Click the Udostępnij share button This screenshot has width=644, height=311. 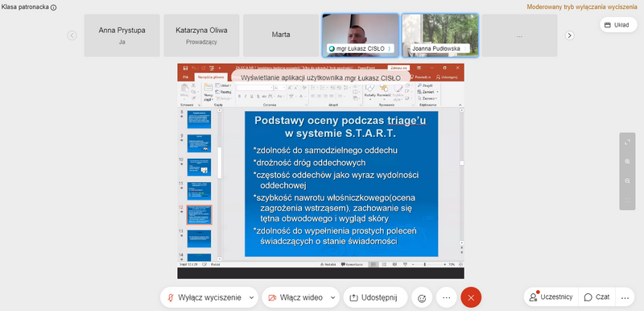375,298
